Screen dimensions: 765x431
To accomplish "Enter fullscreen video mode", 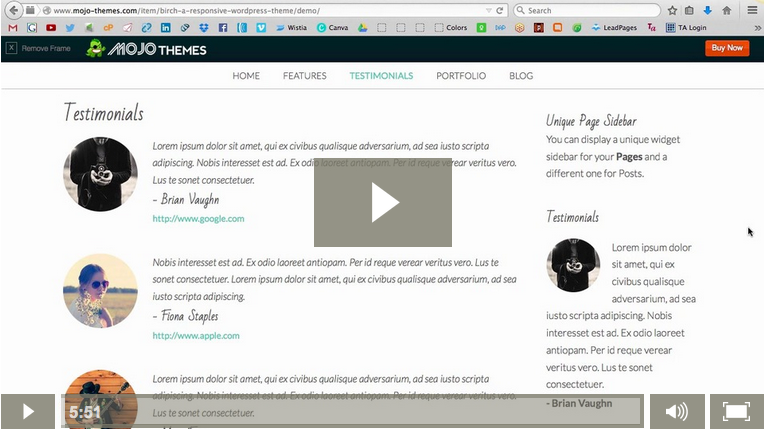I will pyautogui.click(x=737, y=411).
